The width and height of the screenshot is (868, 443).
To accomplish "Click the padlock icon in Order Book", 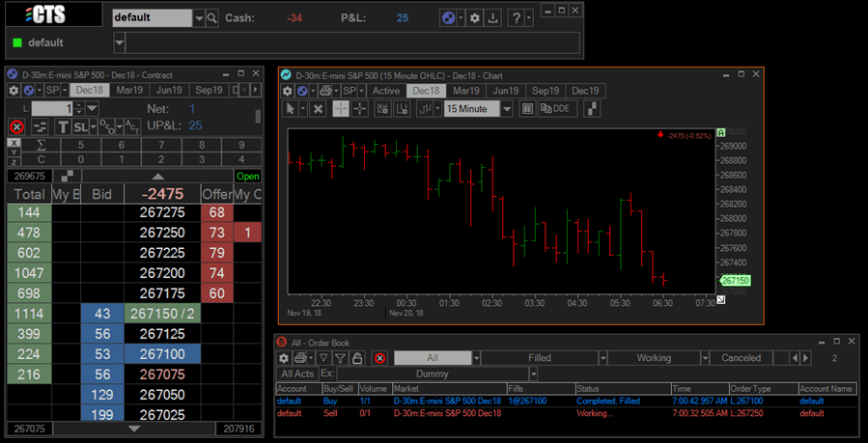I will pos(357,358).
